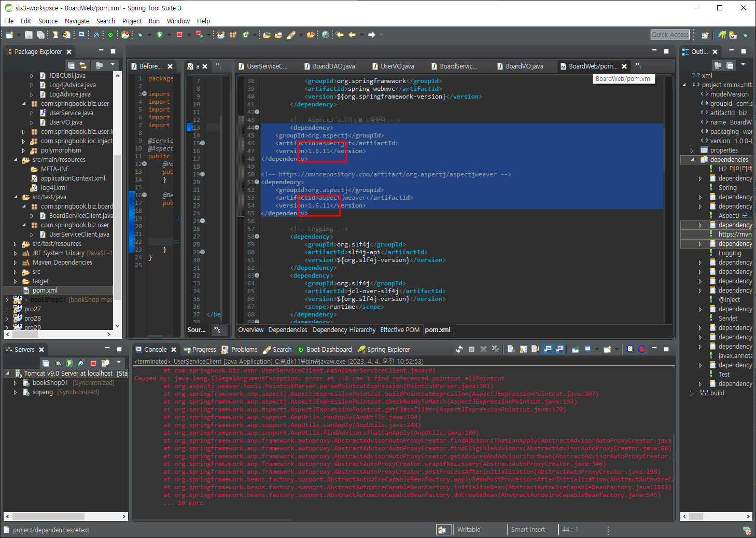Click the Save All toolbar icon
The image size is (756, 538).
point(40,35)
